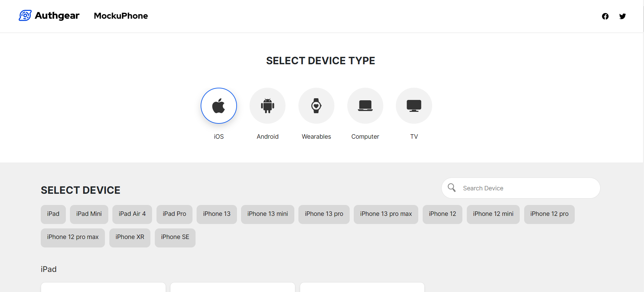Screen dimensions: 644x292
Task: Choose the iPad Air 4 chip
Action: [x=132, y=214]
